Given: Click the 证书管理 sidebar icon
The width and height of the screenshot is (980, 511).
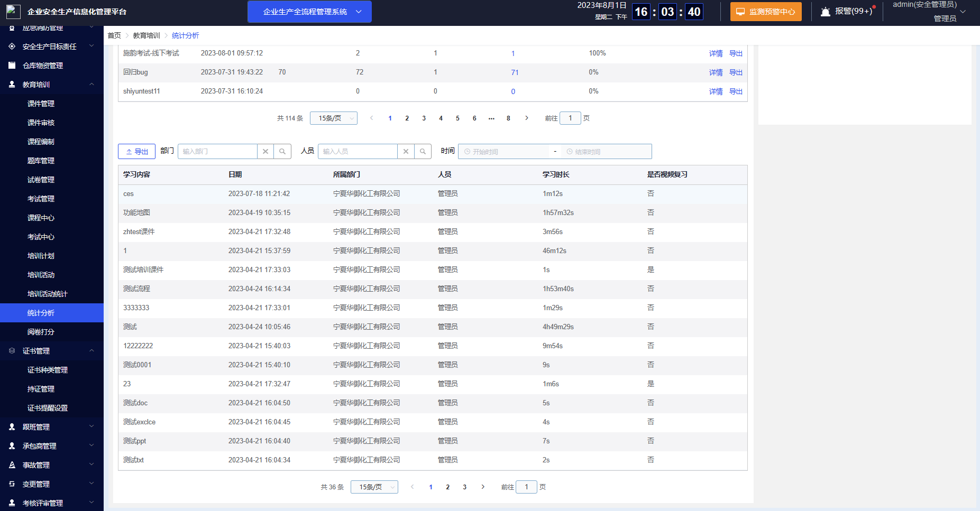Looking at the screenshot, I should click(x=12, y=351).
